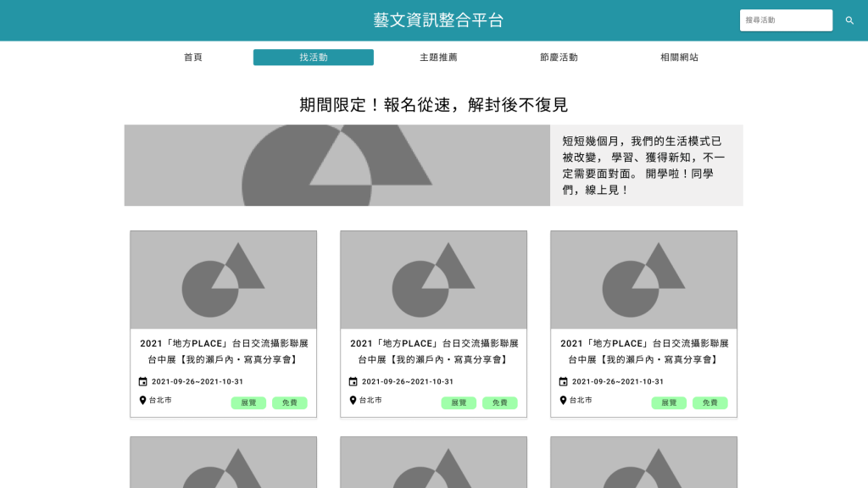Viewport: 868px width, 488px height.
Task: Click the search magnifier icon in header
Action: click(849, 20)
